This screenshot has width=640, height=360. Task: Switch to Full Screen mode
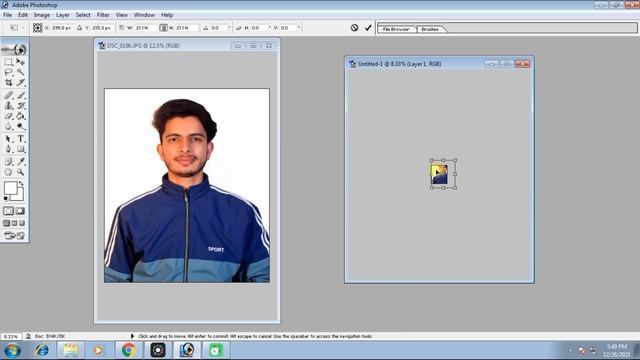[22, 223]
